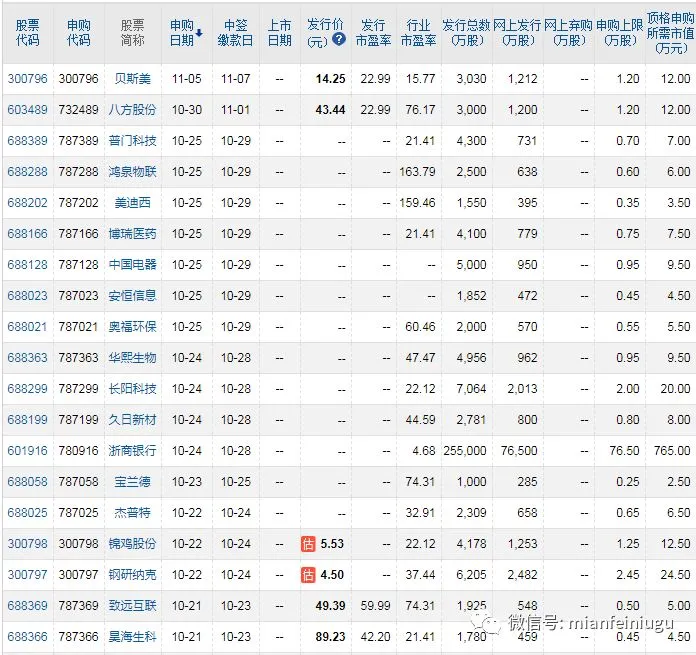Viewport: 696px width, 655px height.
Task: Open stock code 688288 link
Action: (x=27, y=172)
